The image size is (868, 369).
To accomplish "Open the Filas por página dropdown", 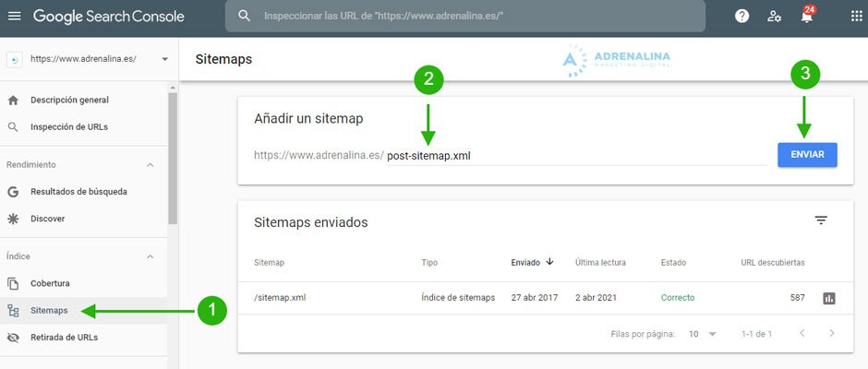I will pos(703,334).
